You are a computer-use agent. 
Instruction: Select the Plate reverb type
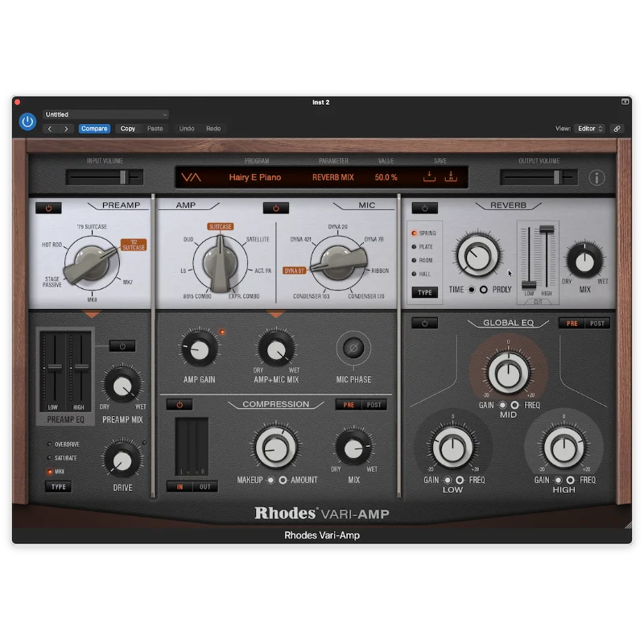pyautogui.click(x=422, y=247)
